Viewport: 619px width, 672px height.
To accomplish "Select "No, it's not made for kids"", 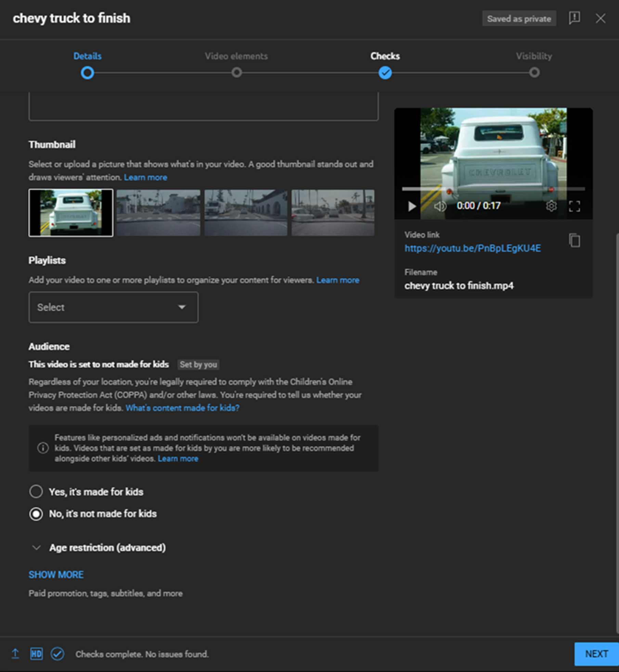I will tap(36, 514).
